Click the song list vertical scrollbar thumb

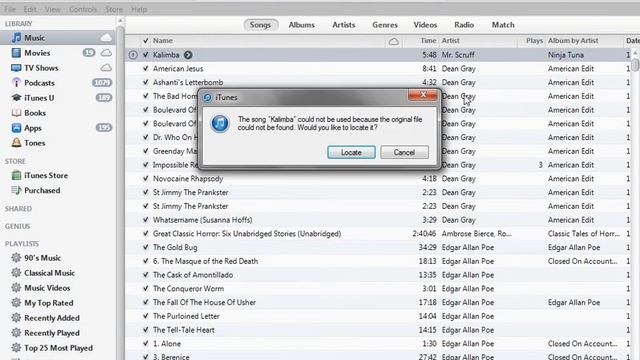click(636, 64)
